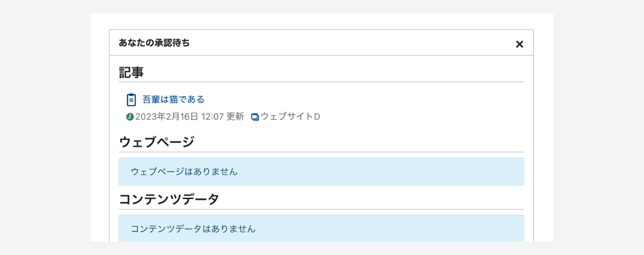The width and height of the screenshot is (644, 255).
Task: Click the divider line under 記事 heading
Action: click(x=321, y=82)
